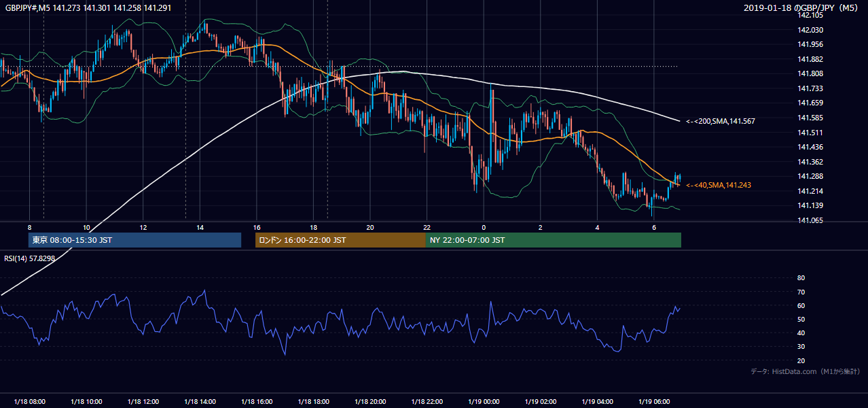Click the bottom date label 1/18 10:00
This screenshot has width=868, height=408.
pos(86,401)
